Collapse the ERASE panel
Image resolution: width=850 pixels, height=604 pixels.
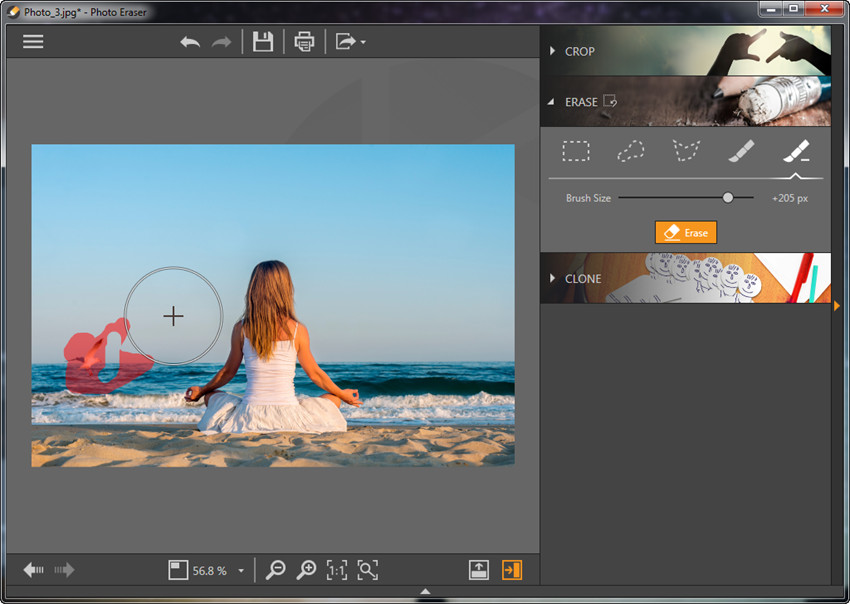[551, 101]
